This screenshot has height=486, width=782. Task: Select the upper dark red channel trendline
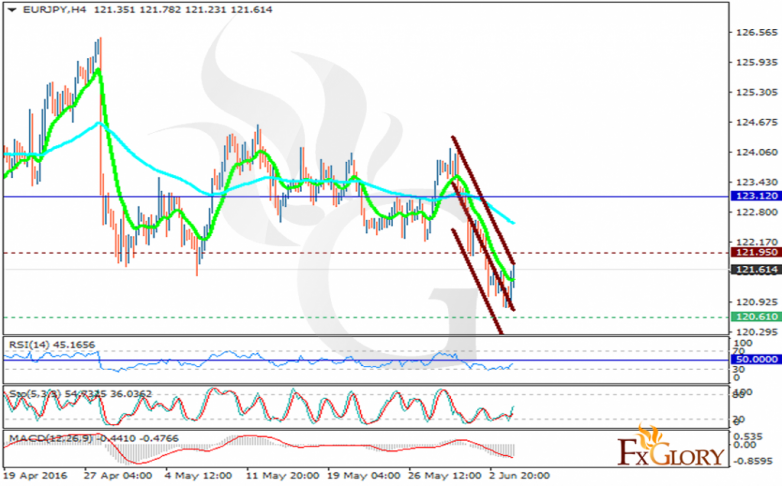(x=483, y=200)
